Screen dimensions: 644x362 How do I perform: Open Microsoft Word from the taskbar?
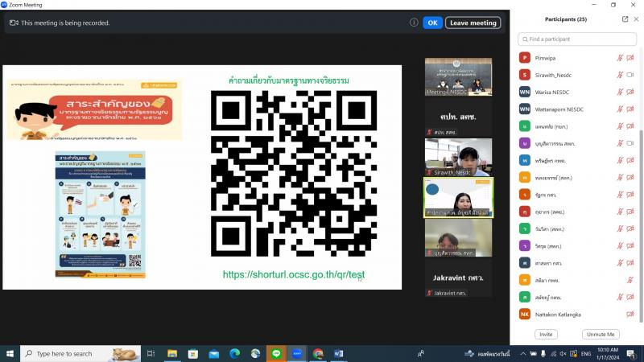tap(338, 353)
